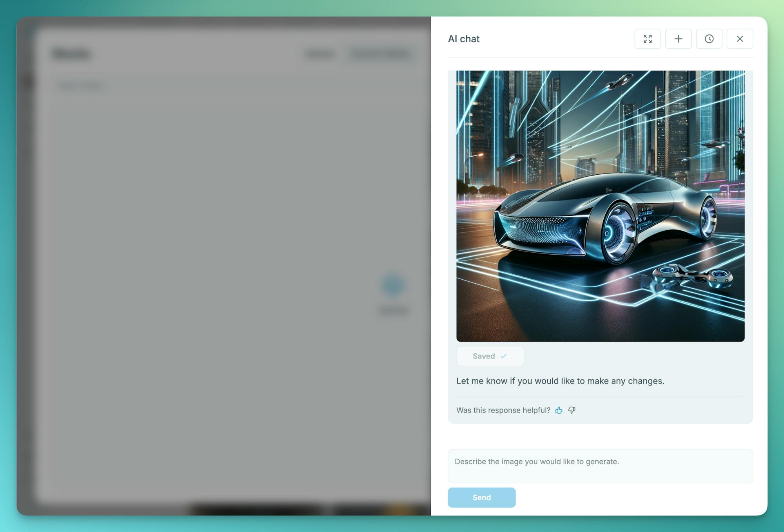Click the 'Let me know' message text
784x532 pixels.
[x=560, y=381]
